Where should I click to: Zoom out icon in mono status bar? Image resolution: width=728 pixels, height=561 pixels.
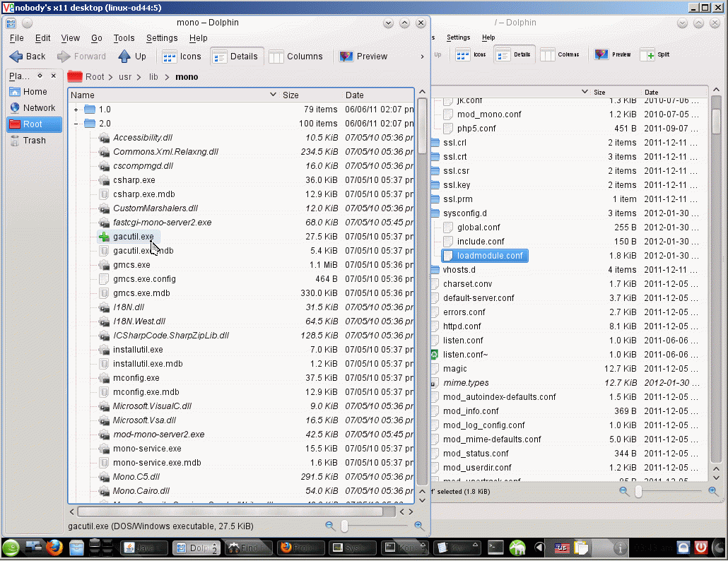[x=330, y=526]
